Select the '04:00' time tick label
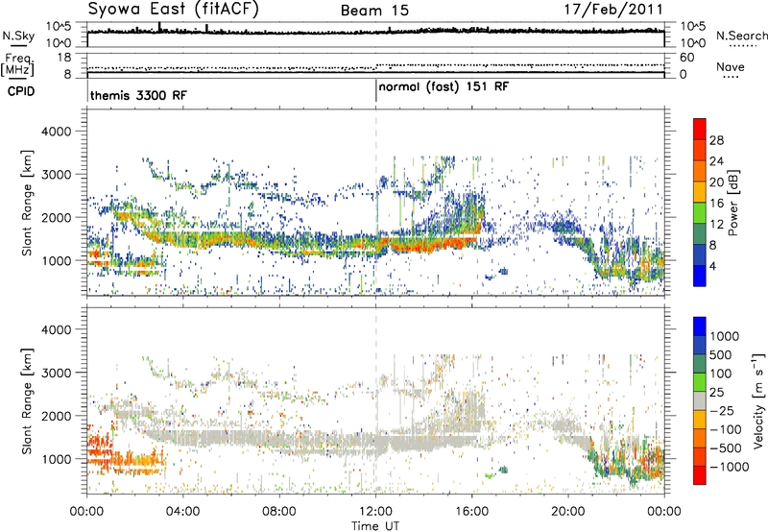The height and width of the screenshot is (532, 768). pyautogui.click(x=182, y=512)
